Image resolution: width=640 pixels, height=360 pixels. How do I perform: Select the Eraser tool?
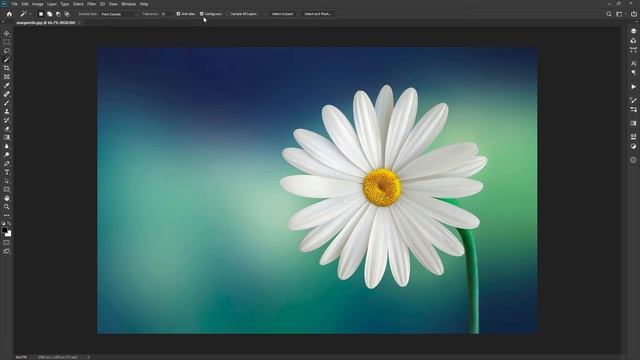point(7,129)
